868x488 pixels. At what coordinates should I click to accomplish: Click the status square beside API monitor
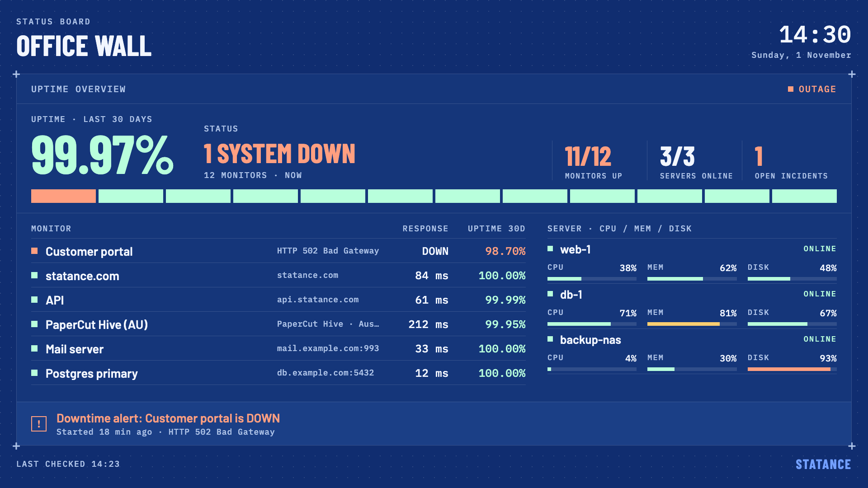point(34,300)
